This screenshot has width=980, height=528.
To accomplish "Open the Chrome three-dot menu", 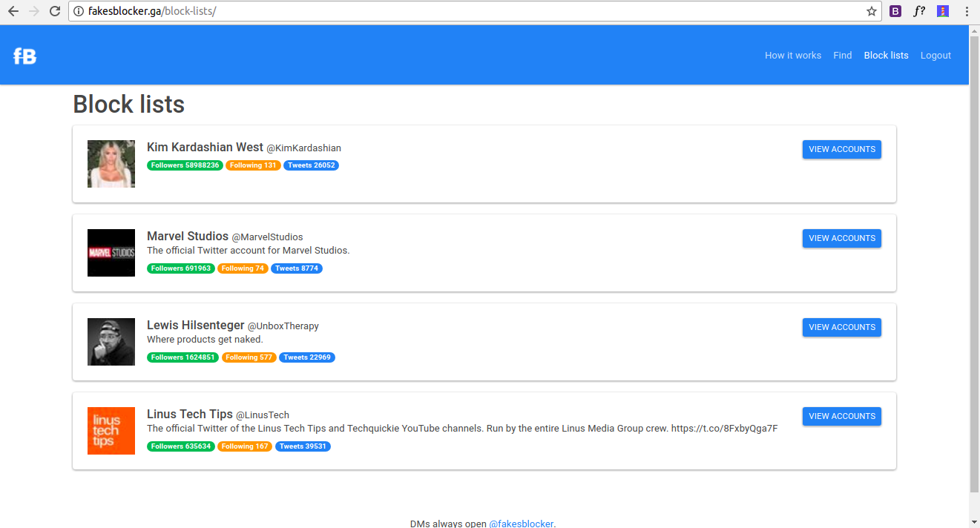I will point(967,11).
